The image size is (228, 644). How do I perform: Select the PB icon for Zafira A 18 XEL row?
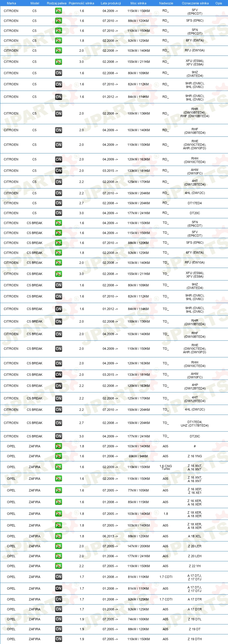click(x=59, y=536)
